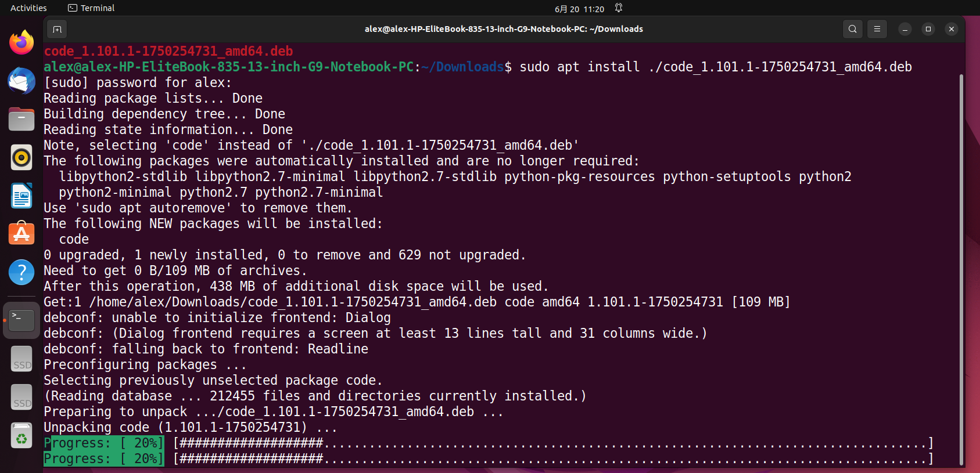
Task: Open LibreOffice Writer from dock
Action: coord(21,196)
